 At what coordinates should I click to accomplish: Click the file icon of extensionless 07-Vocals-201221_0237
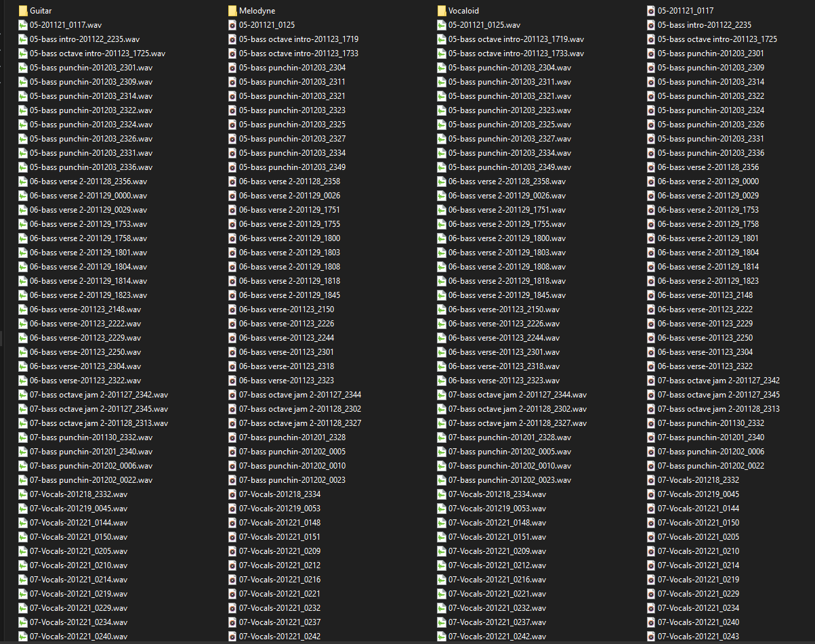pyautogui.click(x=232, y=622)
